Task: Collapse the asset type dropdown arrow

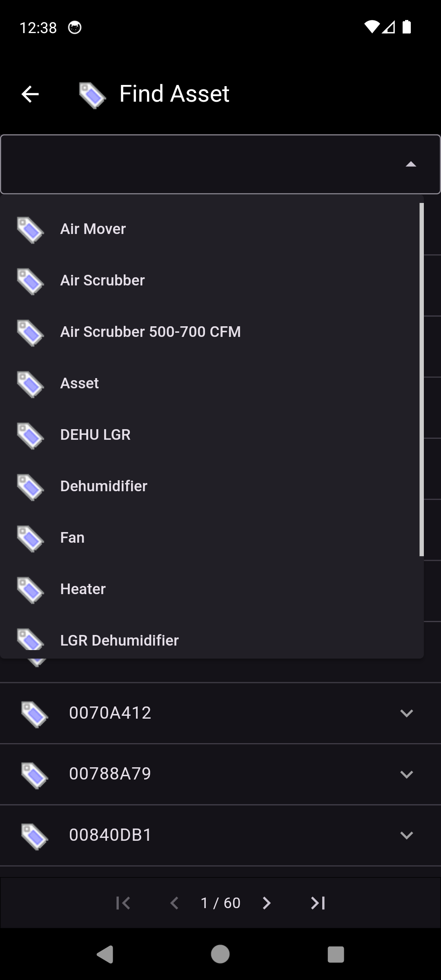Action: click(410, 164)
